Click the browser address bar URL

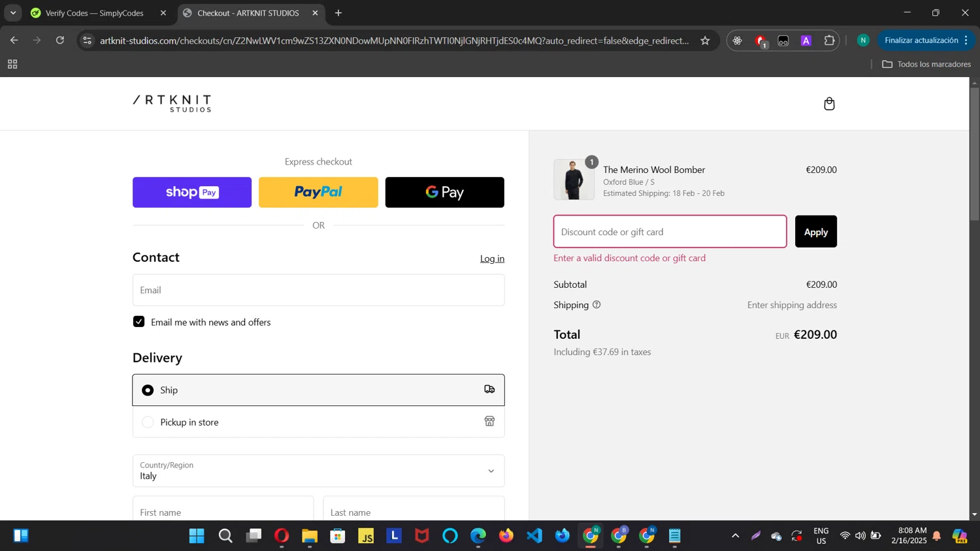tap(394, 40)
